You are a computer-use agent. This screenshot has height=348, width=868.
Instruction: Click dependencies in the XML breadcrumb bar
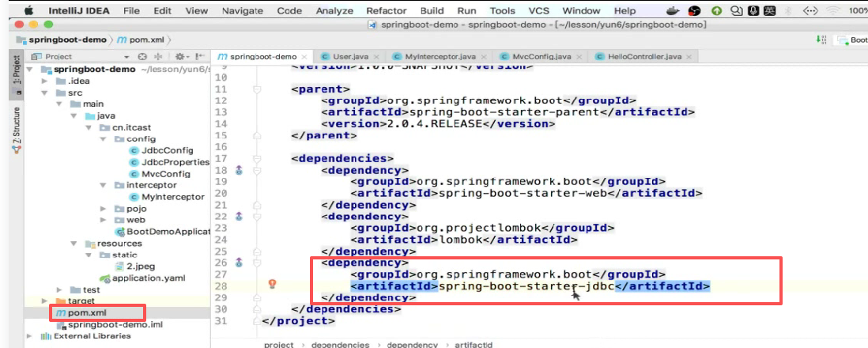coord(340,344)
